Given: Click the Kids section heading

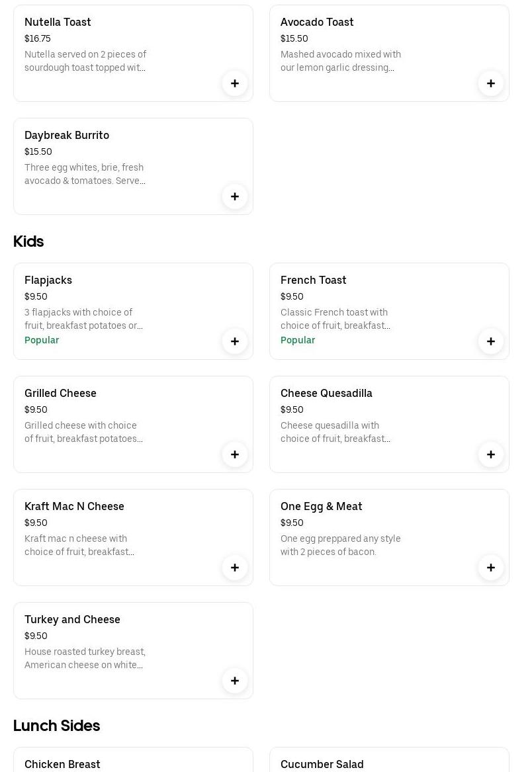Looking at the screenshot, I should (x=28, y=241).
